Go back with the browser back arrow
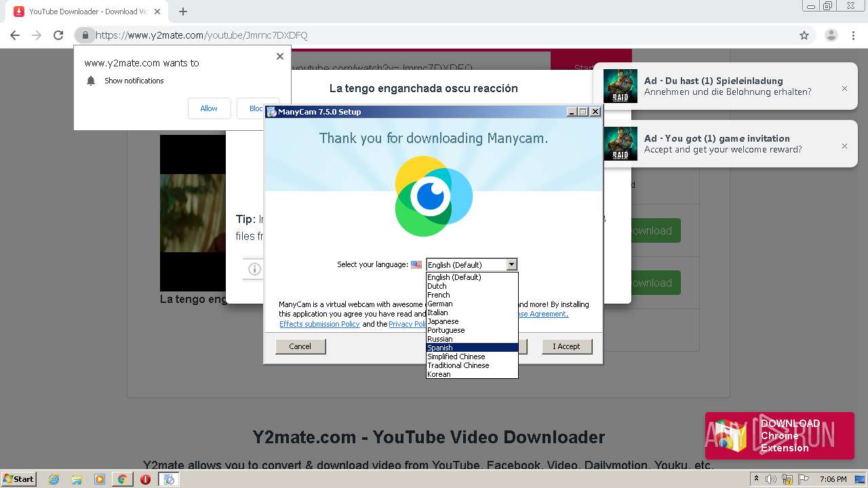Screen dimensions: 868x488 click(15, 35)
